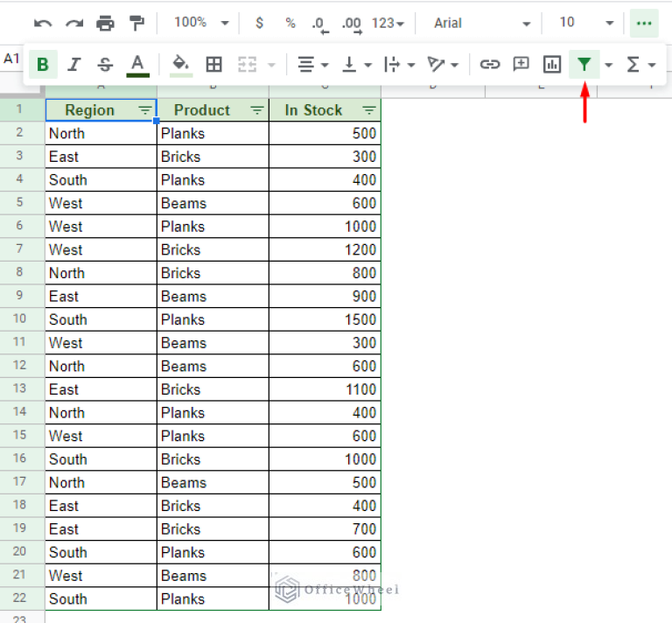Click South in row 4
672x623 pixels.
coord(101,180)
